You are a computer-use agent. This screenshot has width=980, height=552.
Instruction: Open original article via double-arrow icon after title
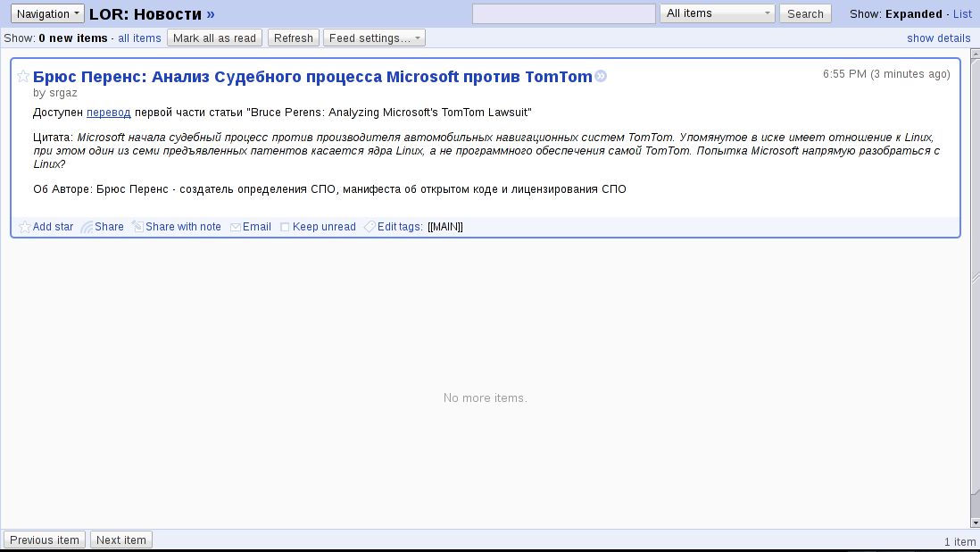[601, 76]
